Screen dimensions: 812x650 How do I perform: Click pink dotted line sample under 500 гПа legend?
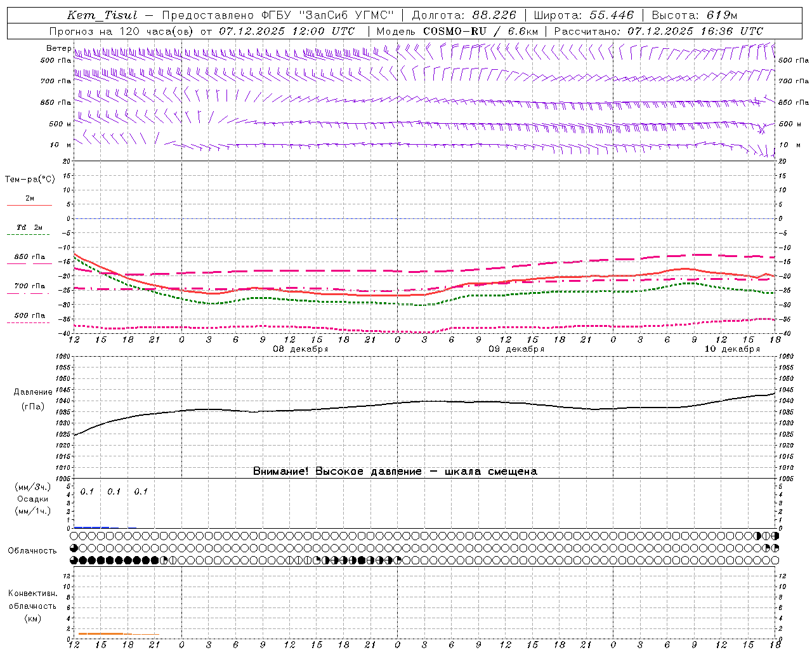29,322
